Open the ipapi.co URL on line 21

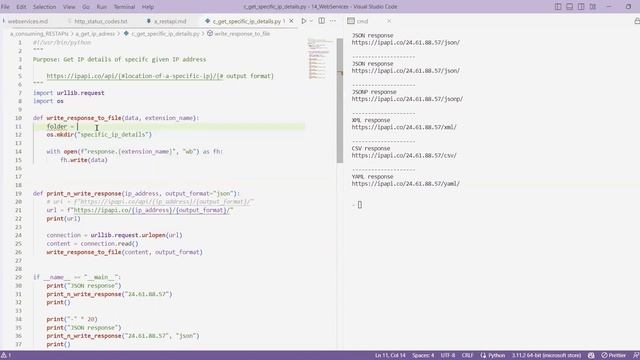[x=152, y=211]
